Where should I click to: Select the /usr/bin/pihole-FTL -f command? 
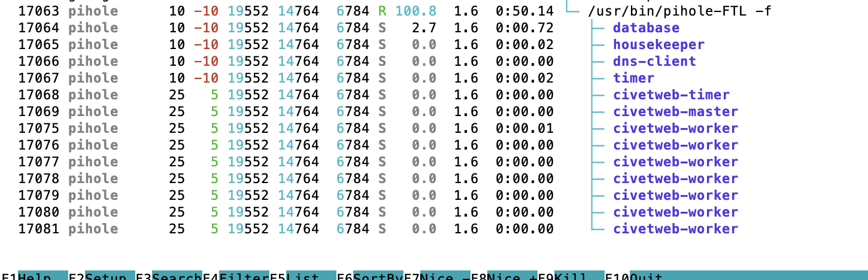pos(679,11)
